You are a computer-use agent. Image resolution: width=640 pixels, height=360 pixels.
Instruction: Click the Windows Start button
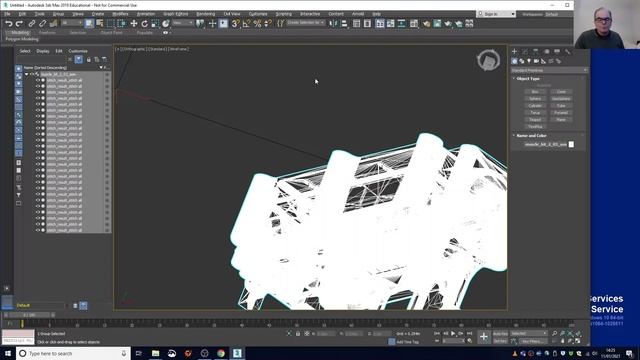tap(8, 353)
